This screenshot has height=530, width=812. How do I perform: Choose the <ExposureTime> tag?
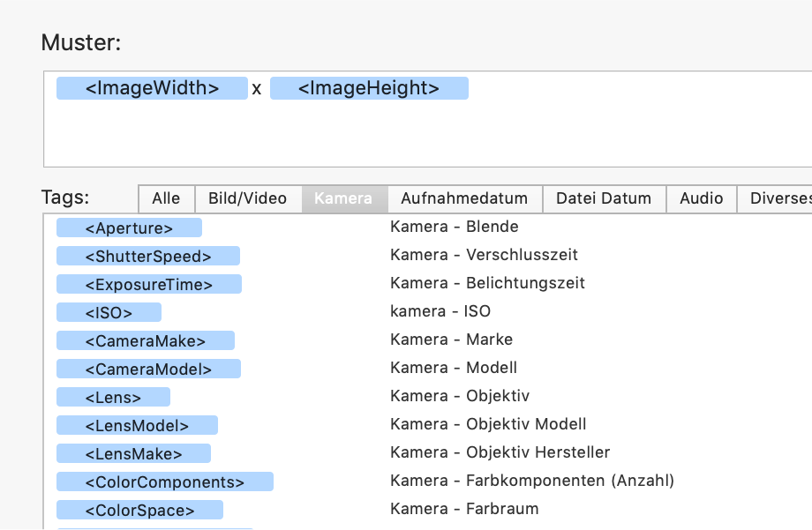tap(149, 285)
